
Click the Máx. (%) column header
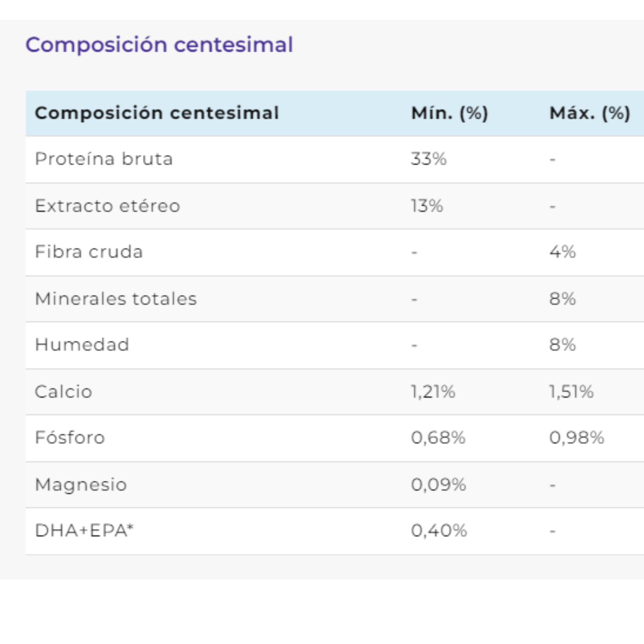pos(590,113)
